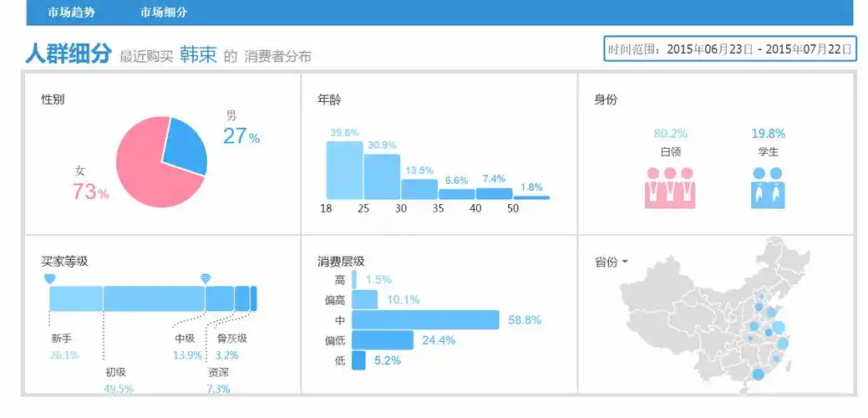Select the 资深 buyer level segment
Viewport: 868px width, 418px height.
click(x=242, y=298)
